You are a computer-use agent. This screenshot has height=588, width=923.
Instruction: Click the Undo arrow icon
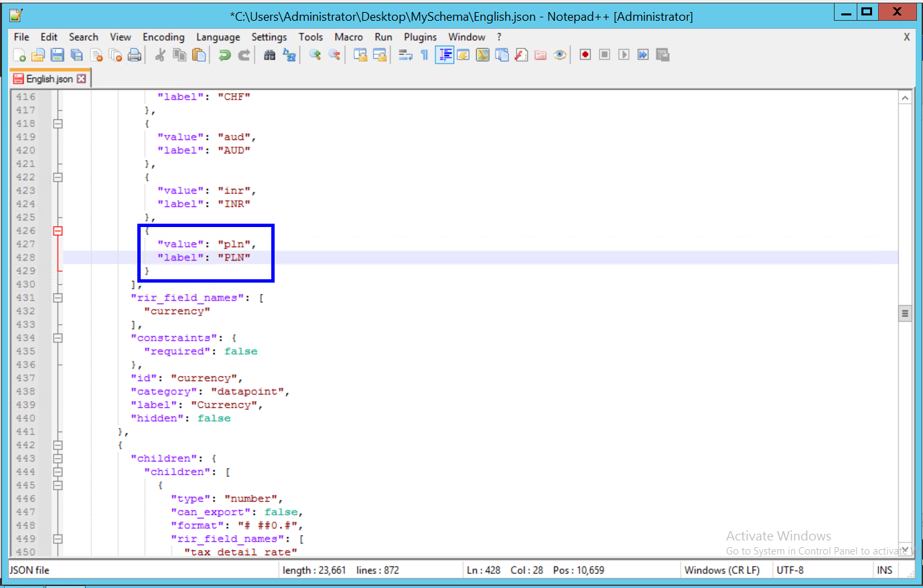tap(225, 55)
